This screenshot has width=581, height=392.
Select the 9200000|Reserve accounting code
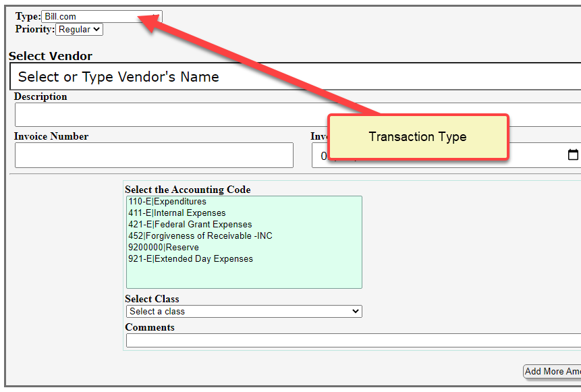pos(163,248)
